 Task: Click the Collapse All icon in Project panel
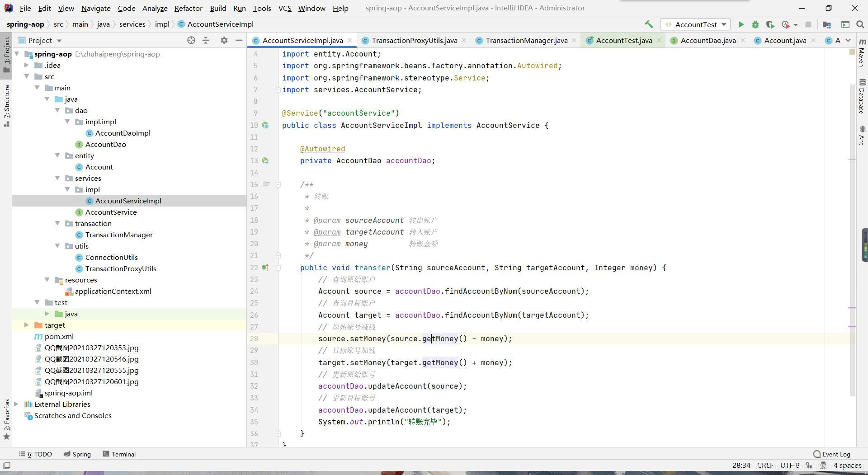(206, 40)
